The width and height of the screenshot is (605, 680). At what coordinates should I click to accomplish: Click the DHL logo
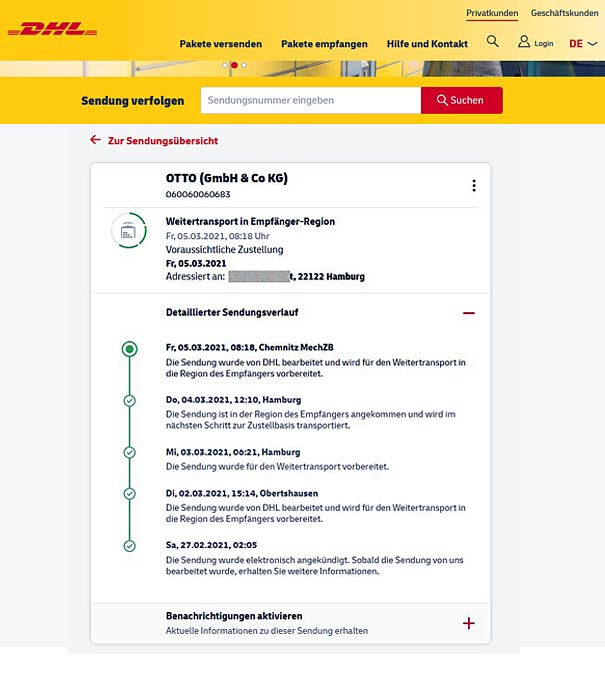pyautogui.click(x=52, y=29)
